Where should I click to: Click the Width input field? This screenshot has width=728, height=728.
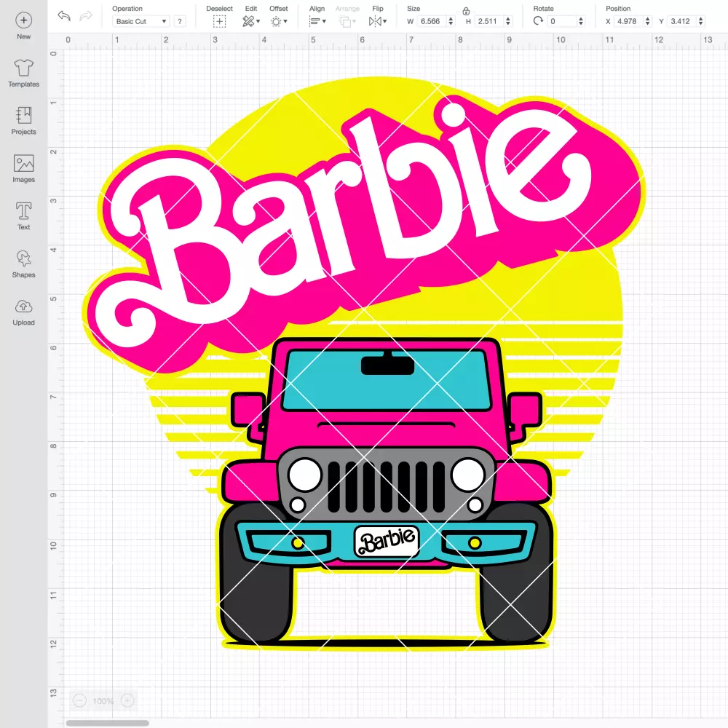click(431, 21)
